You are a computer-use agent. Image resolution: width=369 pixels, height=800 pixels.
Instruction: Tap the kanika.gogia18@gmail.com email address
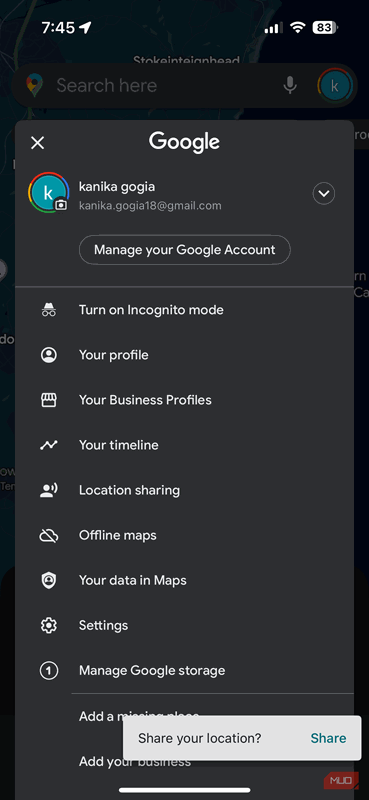(x=150, y=206)
